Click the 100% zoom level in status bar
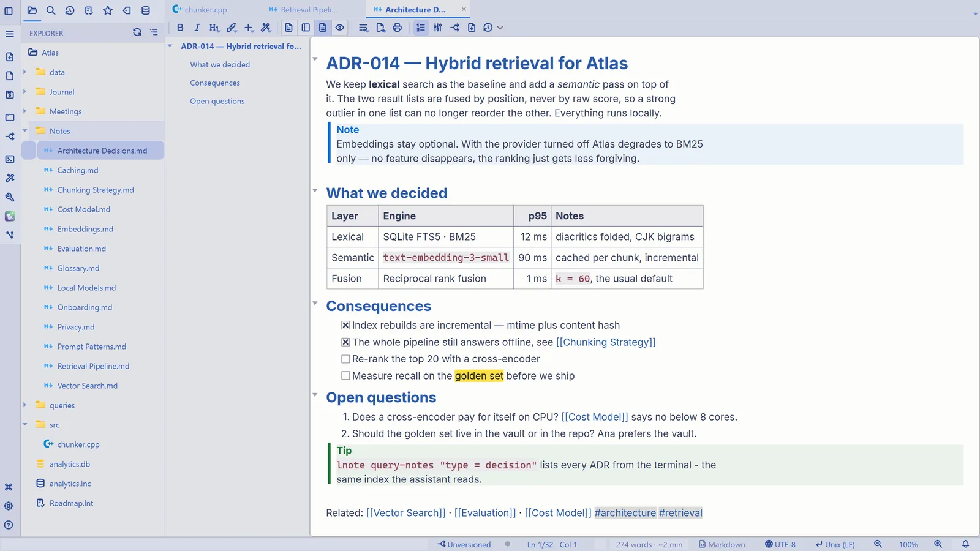Viewport: 980px width, 551px height. (x=908, y=544)
